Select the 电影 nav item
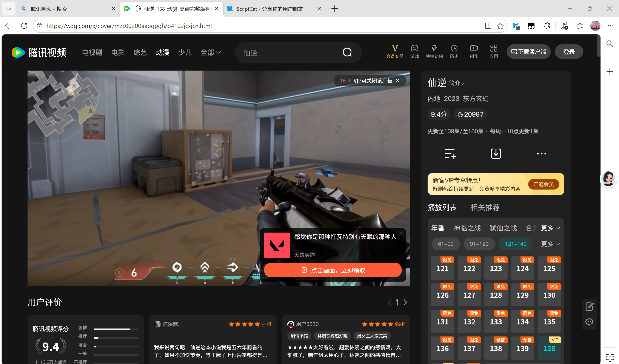Image resolution: width=619 pixels, height=364 pixels. (118, 52)
